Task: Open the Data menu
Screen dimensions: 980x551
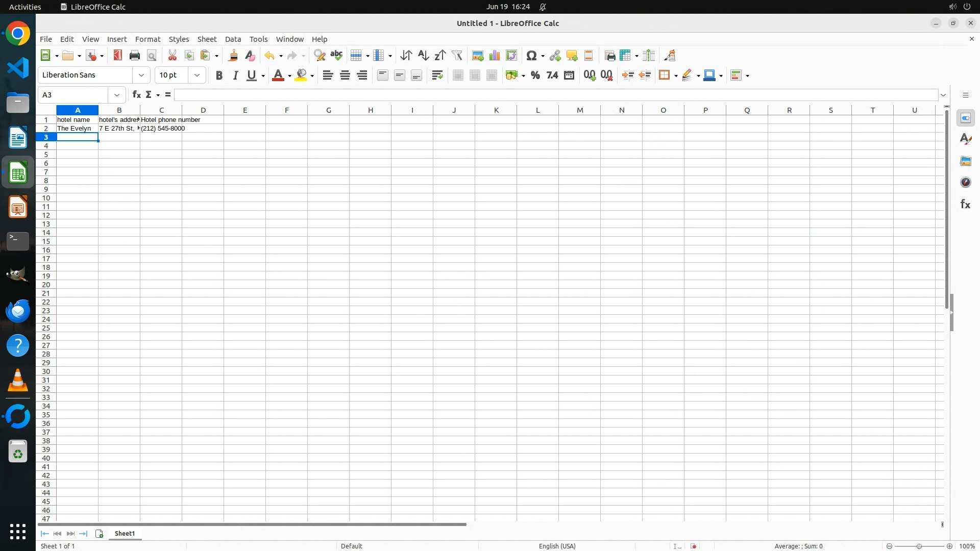Action: [233, 39]
